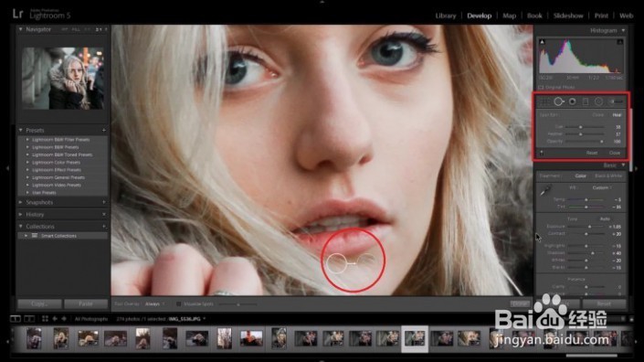Collapse the Presets panel
This screenshot has height=362, width=644.
click(20, 130)
